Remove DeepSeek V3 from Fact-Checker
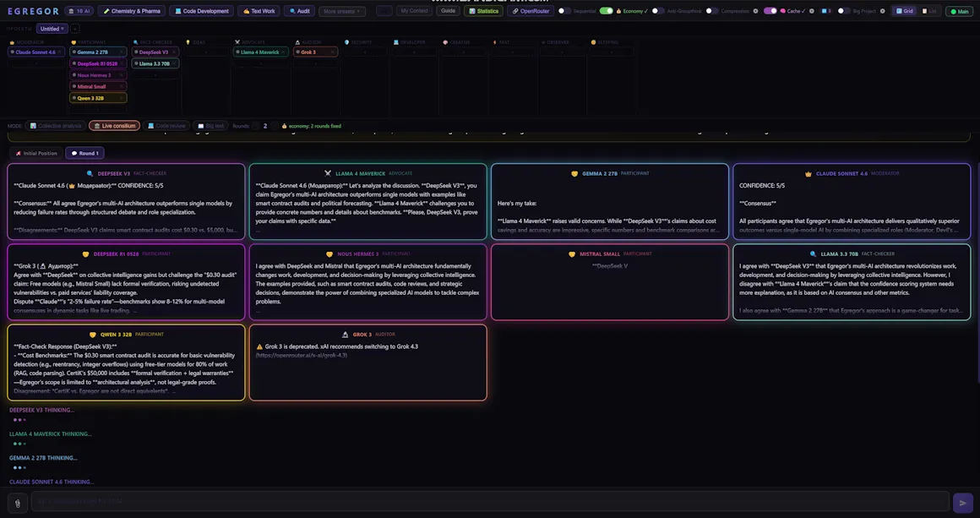 (x=174, y=52)
